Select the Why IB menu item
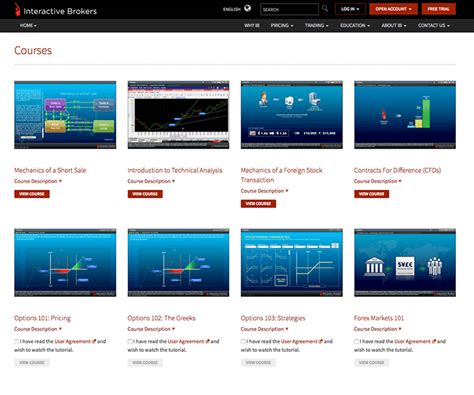Screen dimensions: 474x395 click(x=252, y=25)
